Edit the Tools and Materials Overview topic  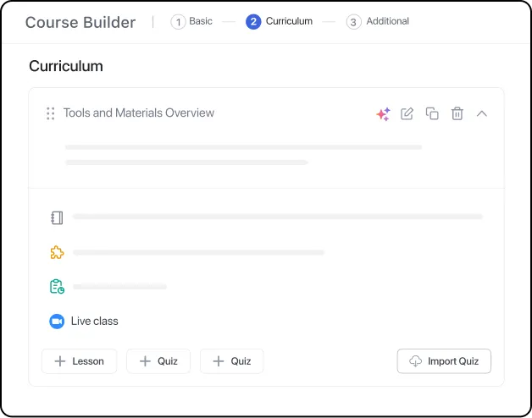tap(407, 113)
